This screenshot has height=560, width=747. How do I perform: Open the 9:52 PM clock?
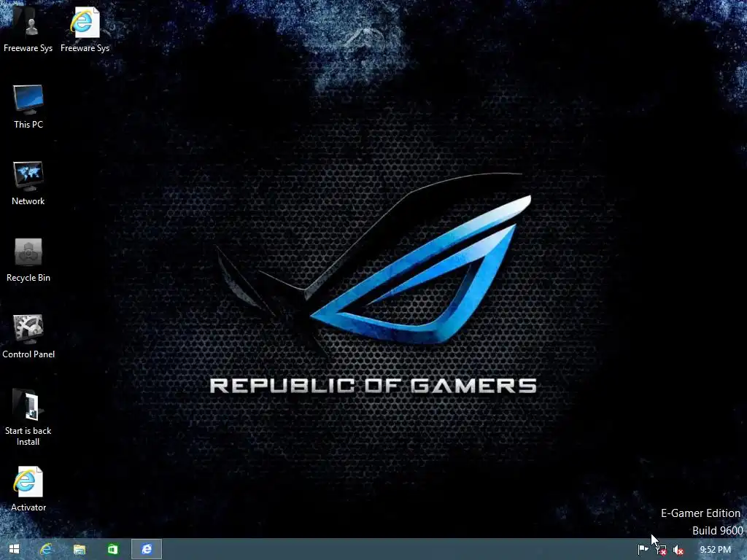coord(715,550)
